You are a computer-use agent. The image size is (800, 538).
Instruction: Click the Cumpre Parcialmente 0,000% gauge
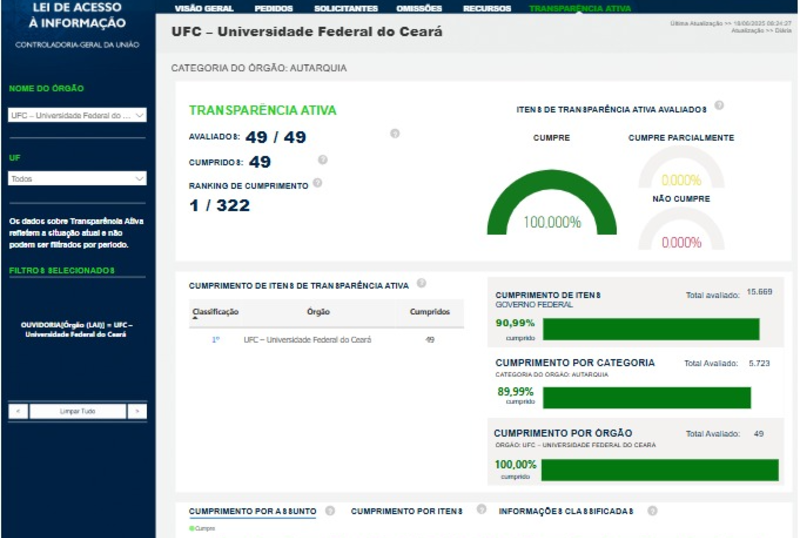[x=682, y=168]
